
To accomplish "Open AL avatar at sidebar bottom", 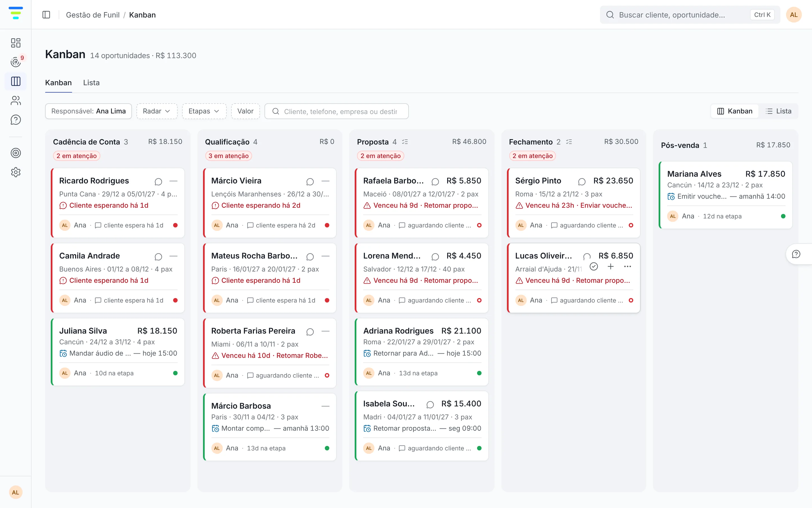I will tap(16, 492).
